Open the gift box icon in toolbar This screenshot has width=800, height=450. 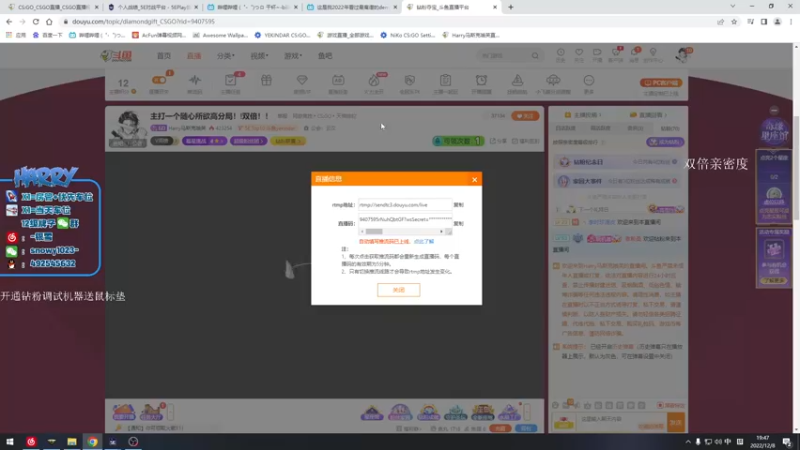pos(266,80)
